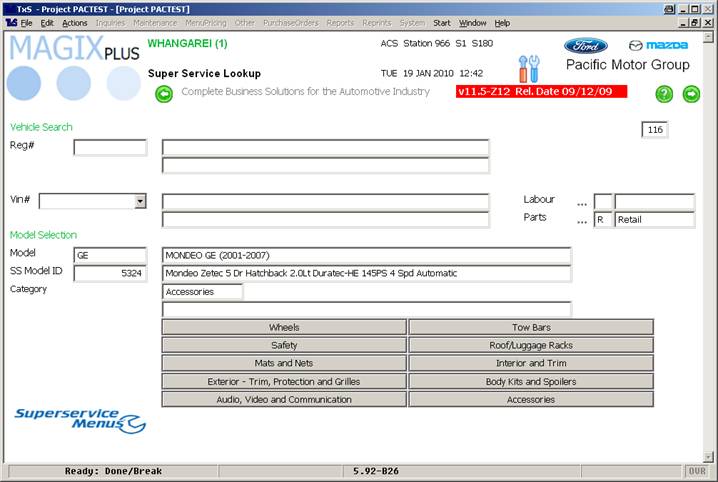This screenshot has height=482, width=718.
Task: Click the green help question mark icon
Action: pos(664,94)
